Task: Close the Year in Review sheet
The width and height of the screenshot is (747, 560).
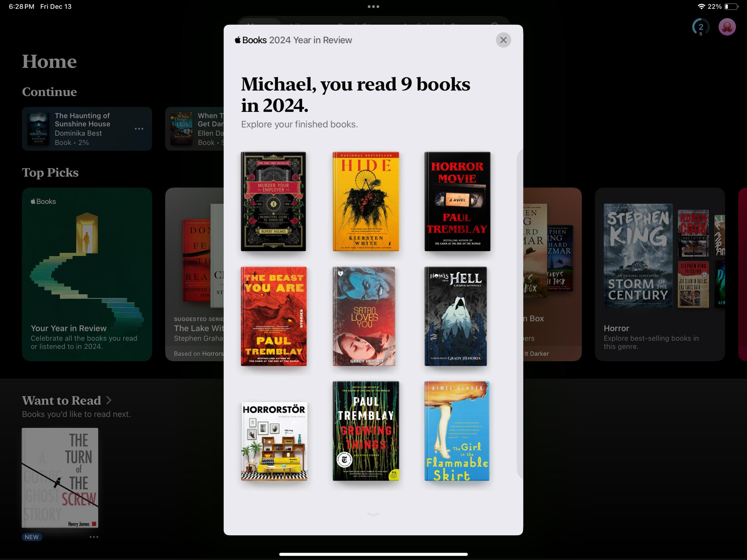Action: coord(503,40)
